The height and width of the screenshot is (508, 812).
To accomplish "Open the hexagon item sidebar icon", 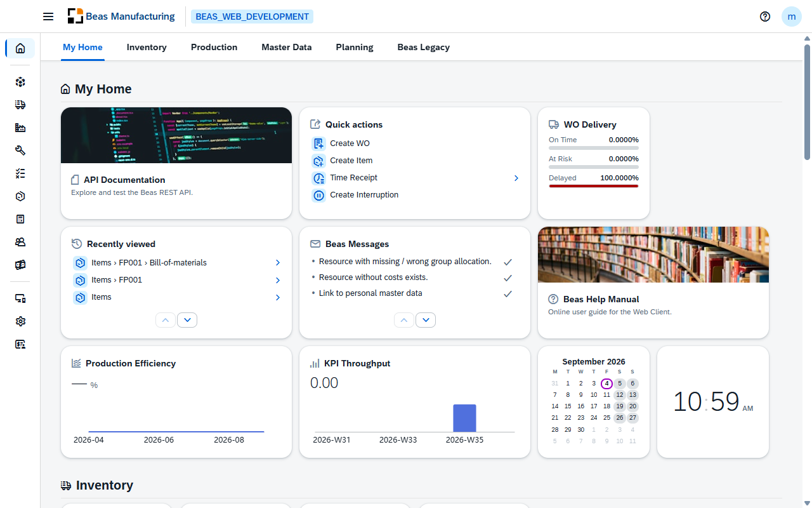I will tap(20, 196).
